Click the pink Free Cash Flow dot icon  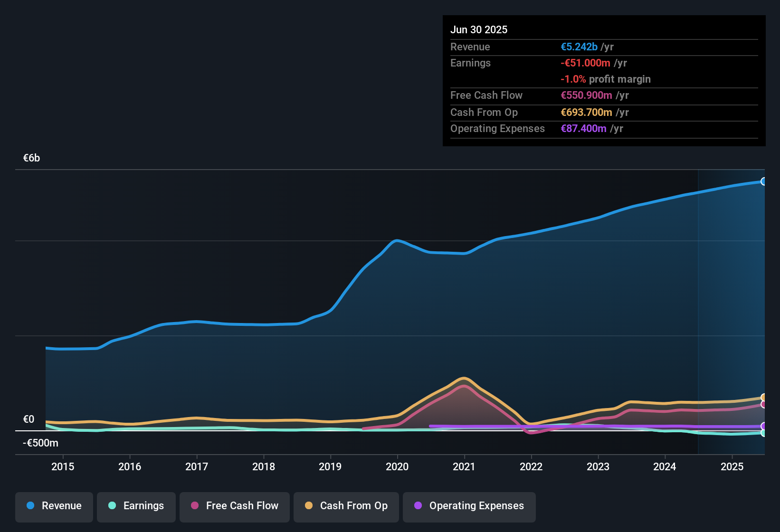194,506
